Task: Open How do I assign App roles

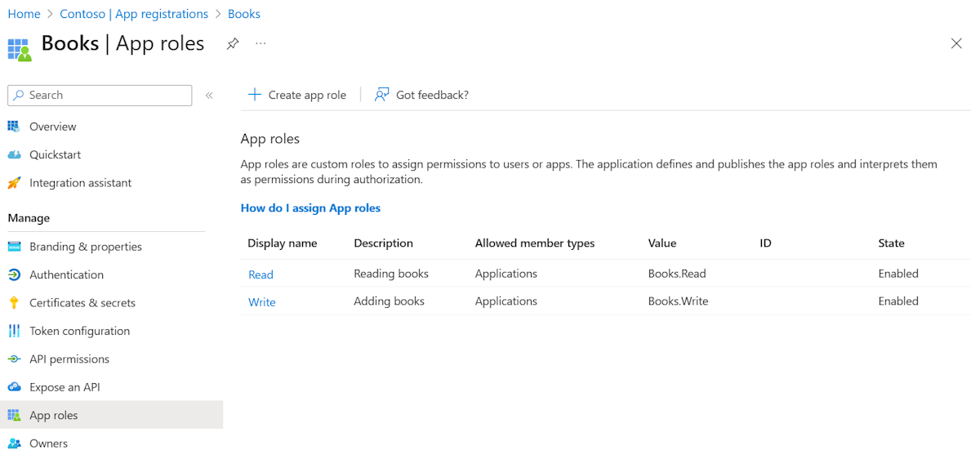Action: tap(310, 208)
